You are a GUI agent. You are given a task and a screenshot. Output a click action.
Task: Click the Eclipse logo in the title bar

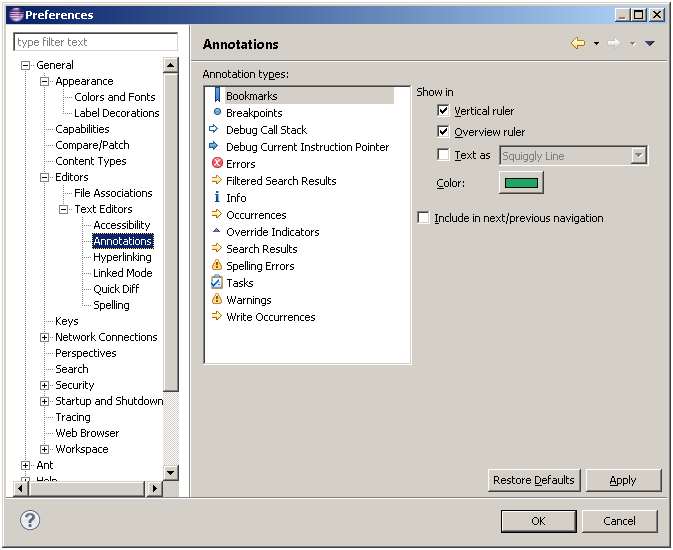click(16, 15)
